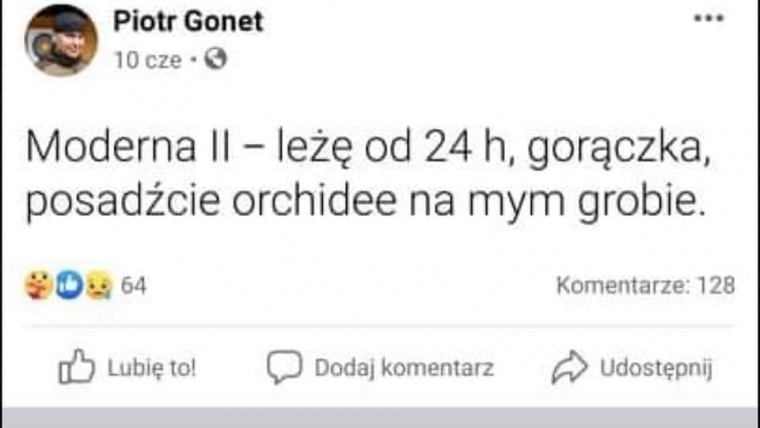Click the speech bubble comment icon

point(284,368)
